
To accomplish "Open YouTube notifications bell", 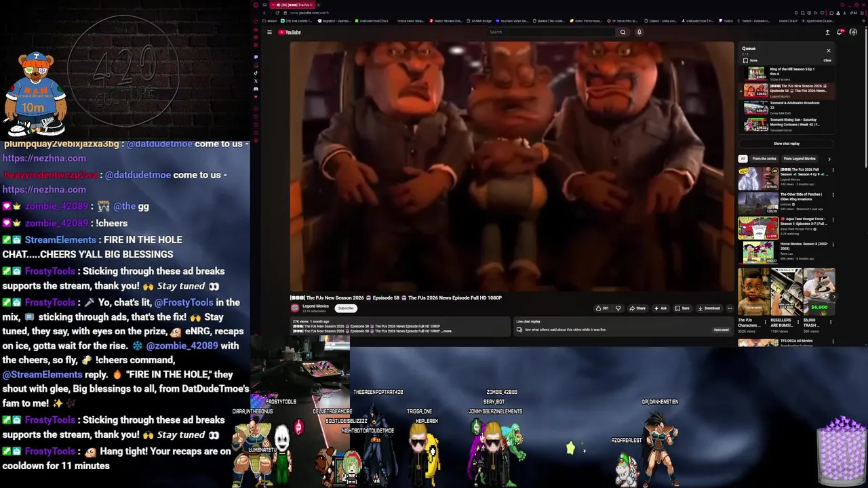I will click(840, 32).
